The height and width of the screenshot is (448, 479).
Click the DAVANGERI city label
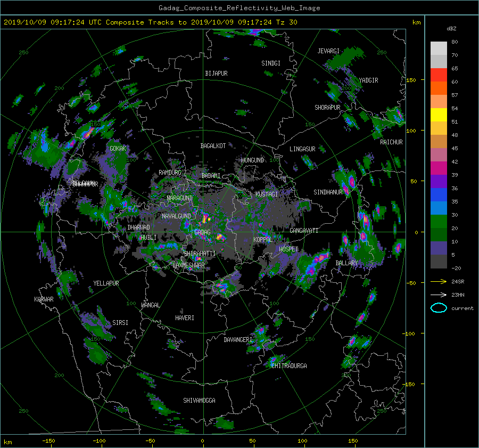(238, 340)
